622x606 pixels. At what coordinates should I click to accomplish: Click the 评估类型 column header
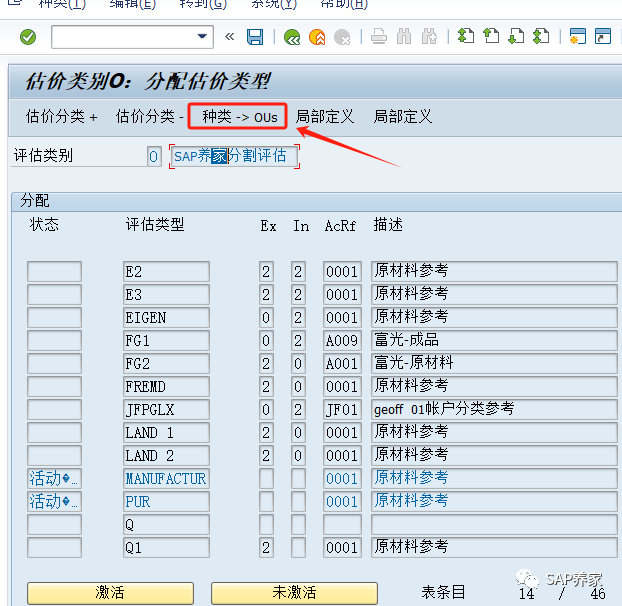pos(155,225)
